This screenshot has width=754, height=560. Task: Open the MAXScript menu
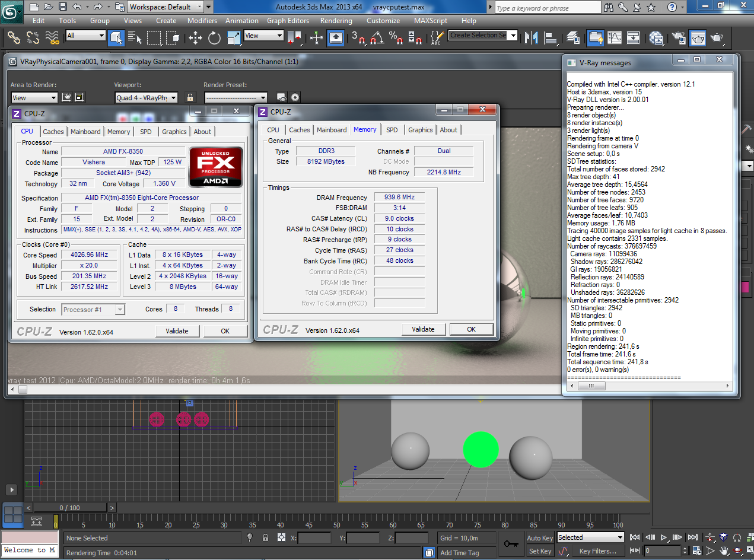pos(431,21)
